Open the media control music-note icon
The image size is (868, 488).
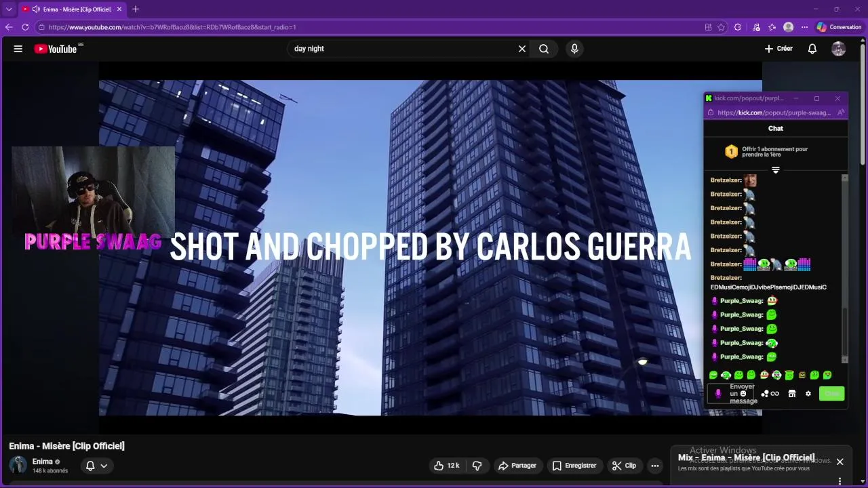point(756,27)
